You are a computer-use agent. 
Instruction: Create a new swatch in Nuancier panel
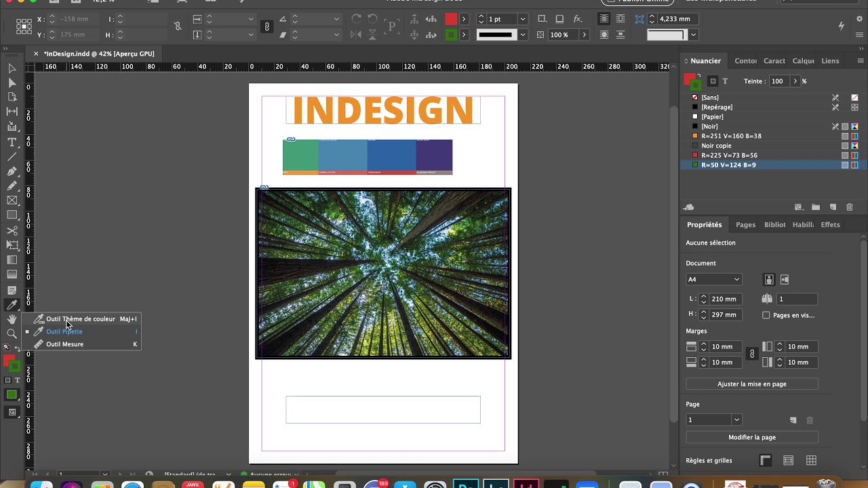(833, 207)
